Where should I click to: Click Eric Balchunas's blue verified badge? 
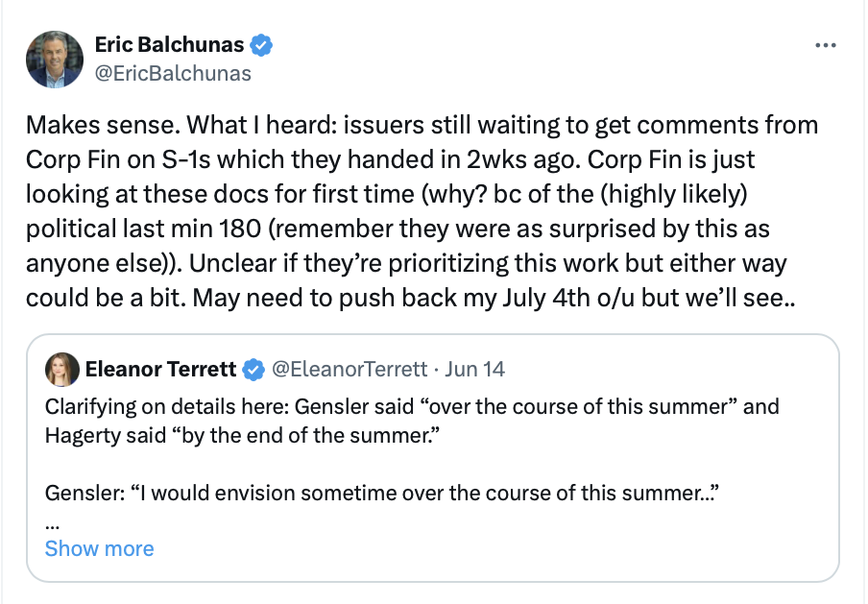[x=261, y=44]
